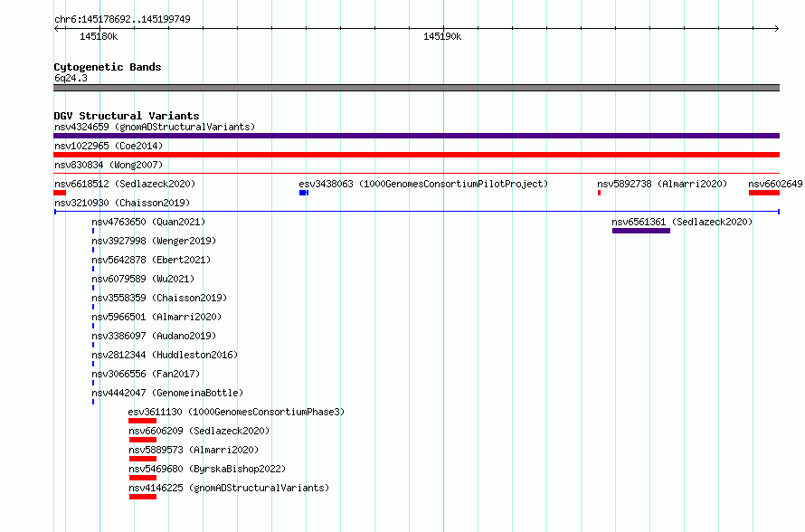
Task: Click nsv6606209 (Sedlazeck2020) label
Action: click(199, 431)
